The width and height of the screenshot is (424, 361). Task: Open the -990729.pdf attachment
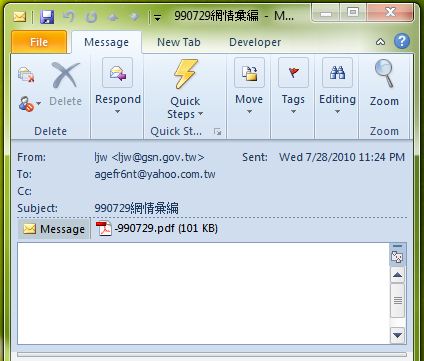(157, 229)
